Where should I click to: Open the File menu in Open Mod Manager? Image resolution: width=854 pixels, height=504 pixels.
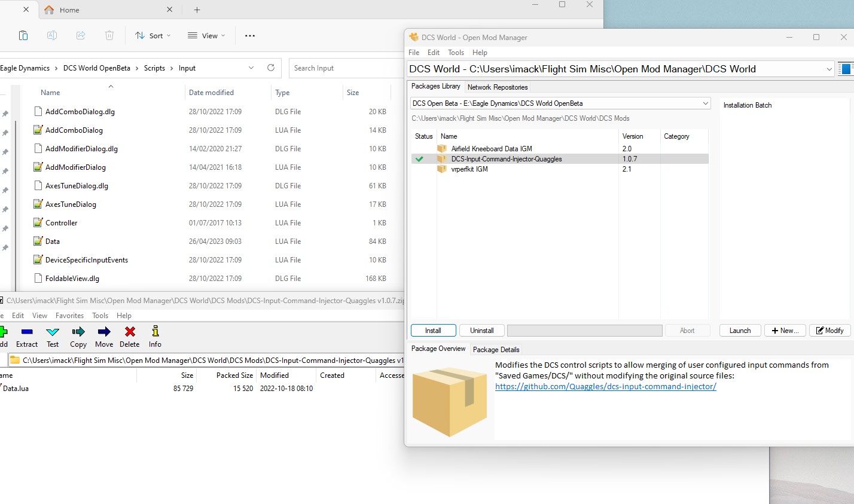point(414,53)
